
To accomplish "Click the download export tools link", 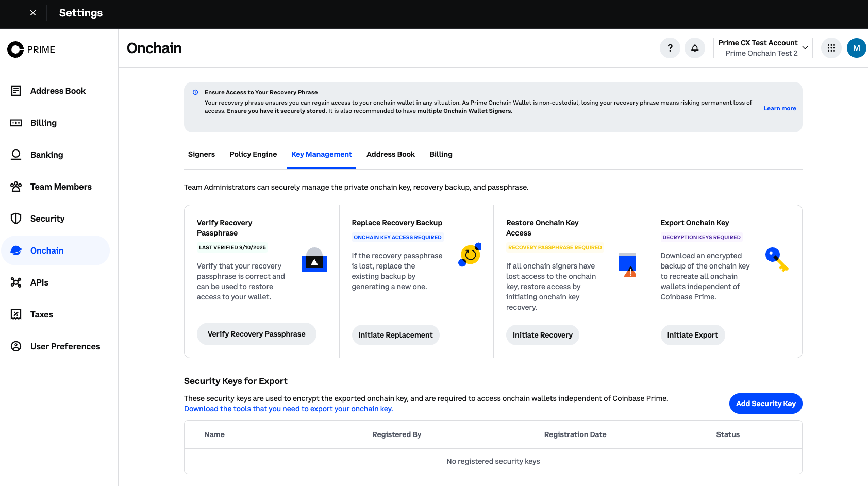I will coord(288,408).
